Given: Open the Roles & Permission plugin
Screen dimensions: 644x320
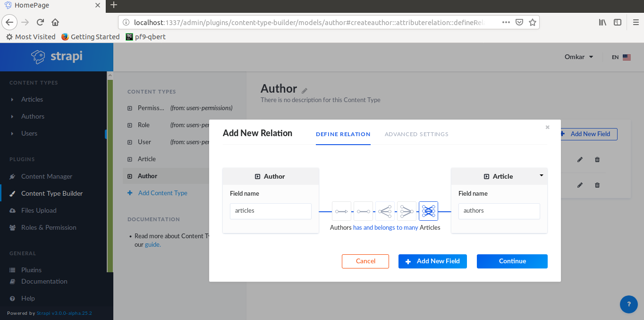Looking at the screenshot, I should pos(48,227).
